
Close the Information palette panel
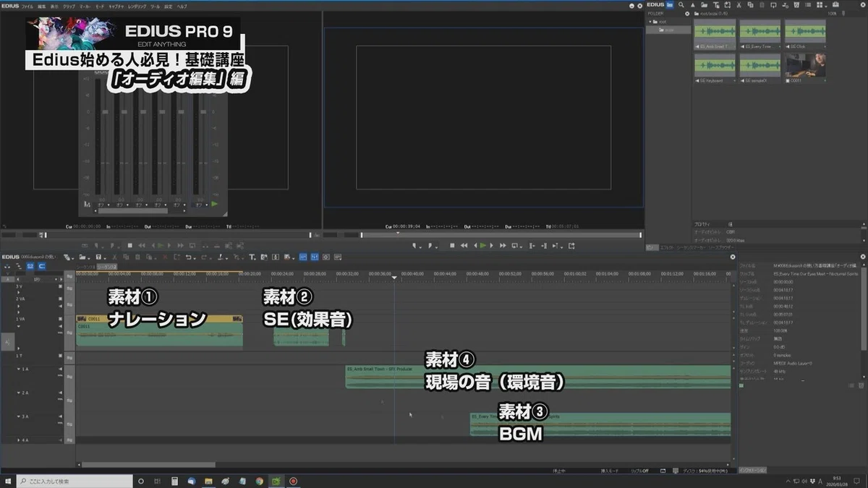pyautogui.click(x=863, y=257)
